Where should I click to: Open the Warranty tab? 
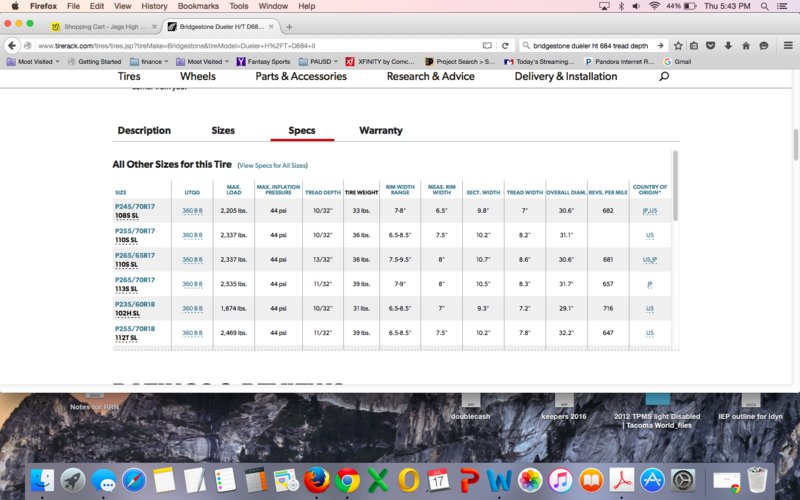(381, 130)
